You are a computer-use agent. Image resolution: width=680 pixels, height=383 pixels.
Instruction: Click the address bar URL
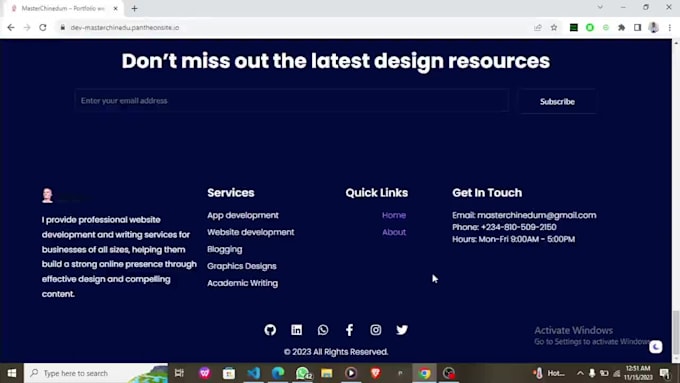click(125, 27)
